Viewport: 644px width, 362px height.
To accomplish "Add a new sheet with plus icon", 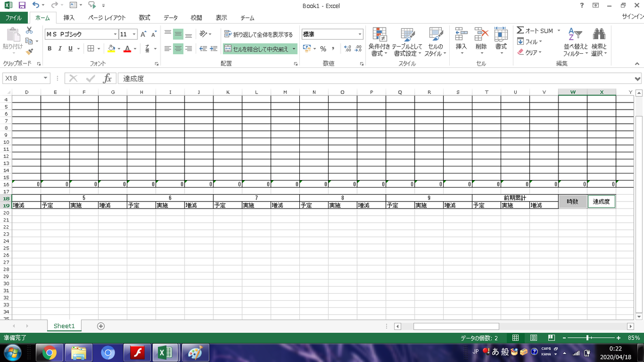I will click(101, 326).
